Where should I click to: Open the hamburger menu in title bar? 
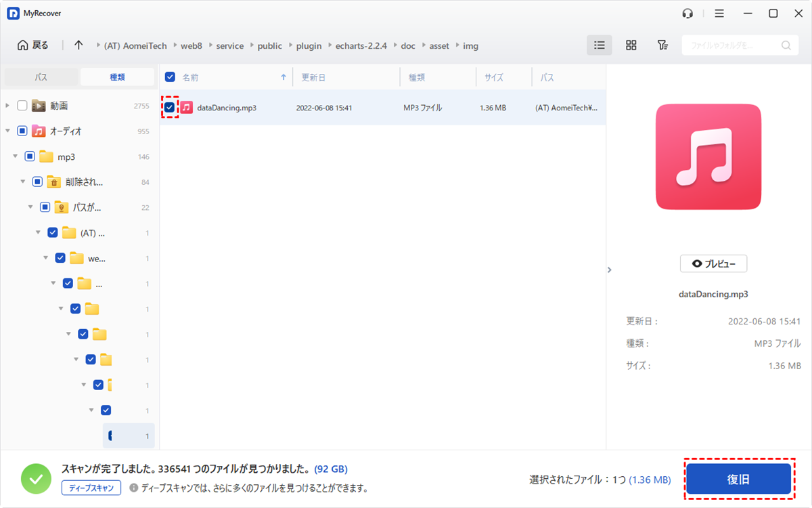tap(719, 14)
